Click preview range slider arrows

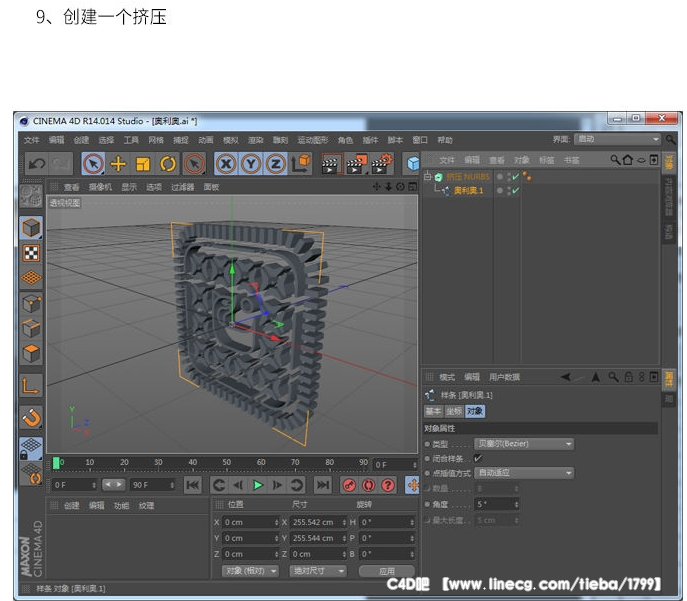click(113, 484)
